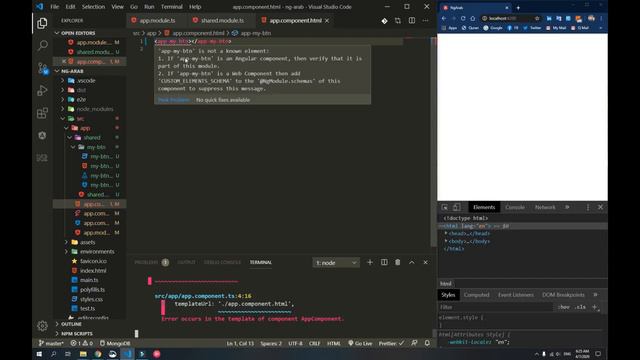Image resolution: width=640 pixels, height=360 pixels.
Task: Expand the body element in the DevTools tree
Action: pyautogui.click(x=446, y=241)
